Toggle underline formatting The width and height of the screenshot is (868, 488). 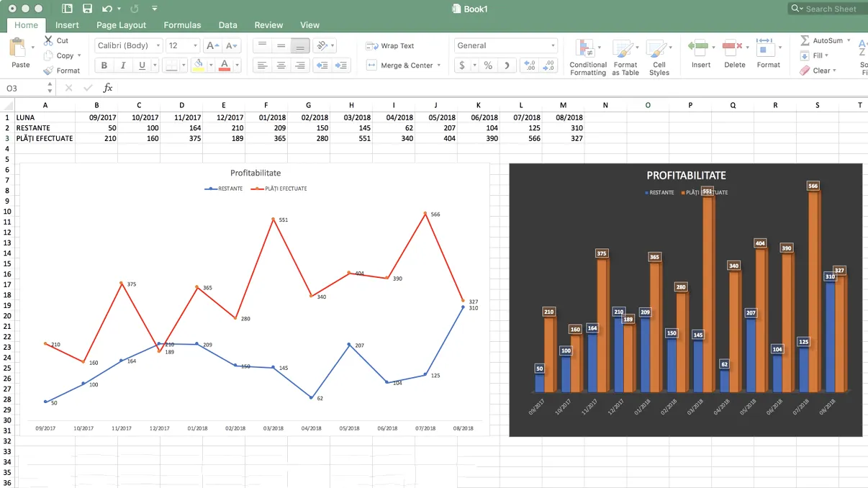142,65
